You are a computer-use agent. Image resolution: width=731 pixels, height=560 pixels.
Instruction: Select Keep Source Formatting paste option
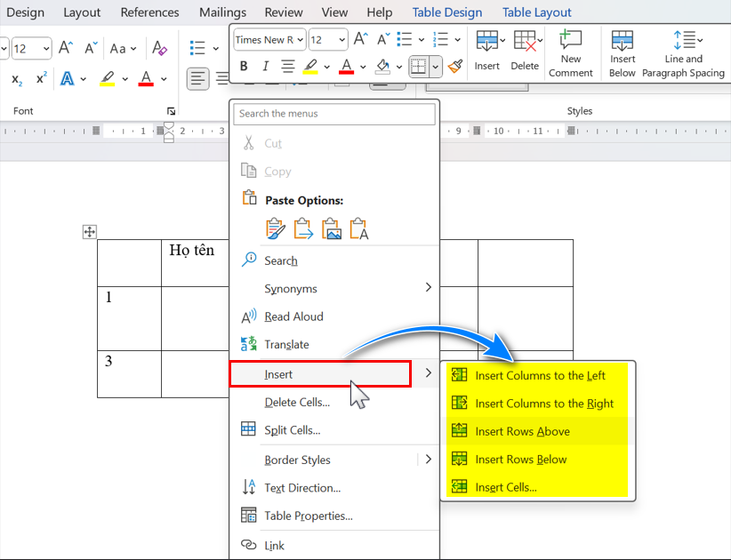[275, 228]
